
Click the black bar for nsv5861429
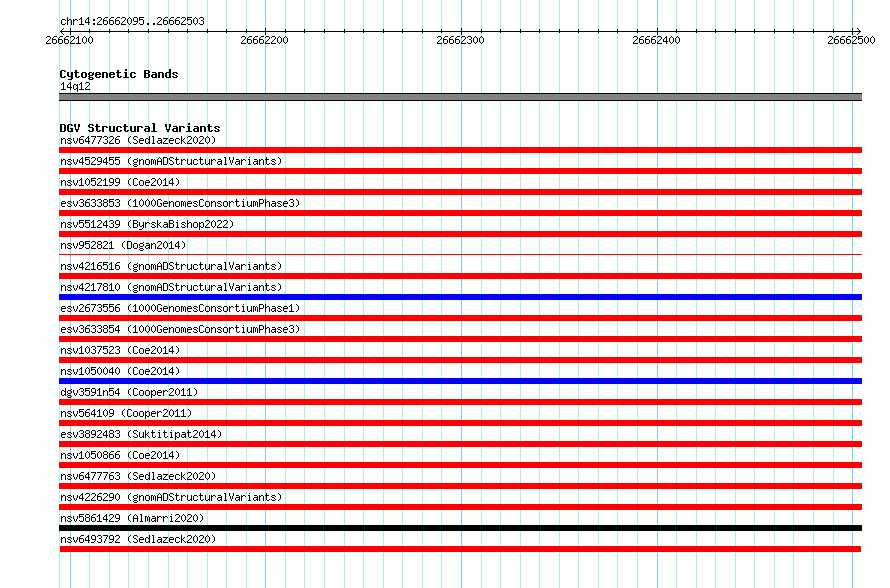(460, 528)
